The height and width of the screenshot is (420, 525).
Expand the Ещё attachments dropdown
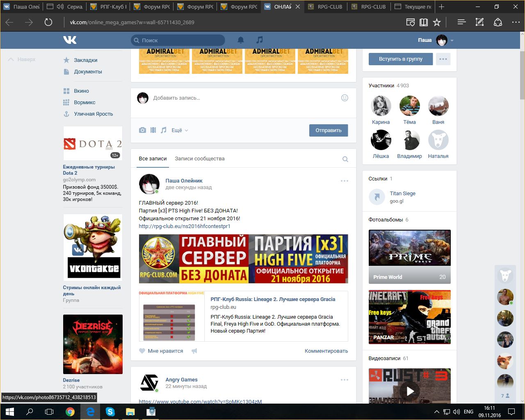180,130
